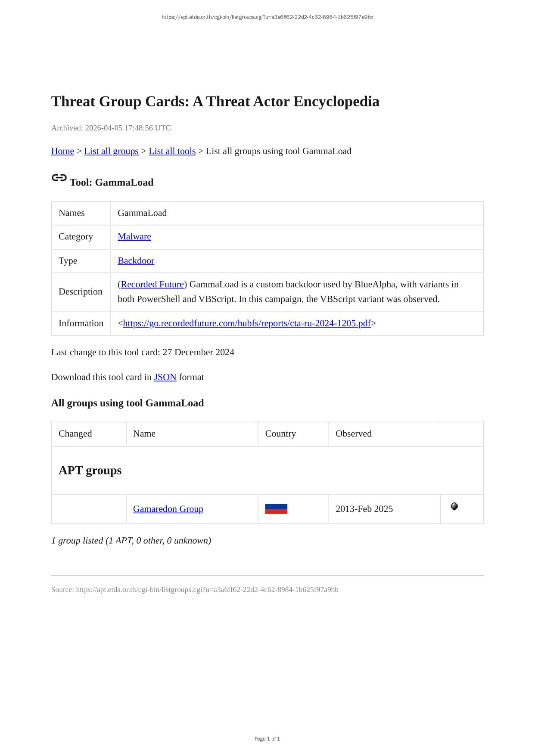
Task: Click the 2013-Feb 2025 observed date cell
Action: click(x=364, y=509)
